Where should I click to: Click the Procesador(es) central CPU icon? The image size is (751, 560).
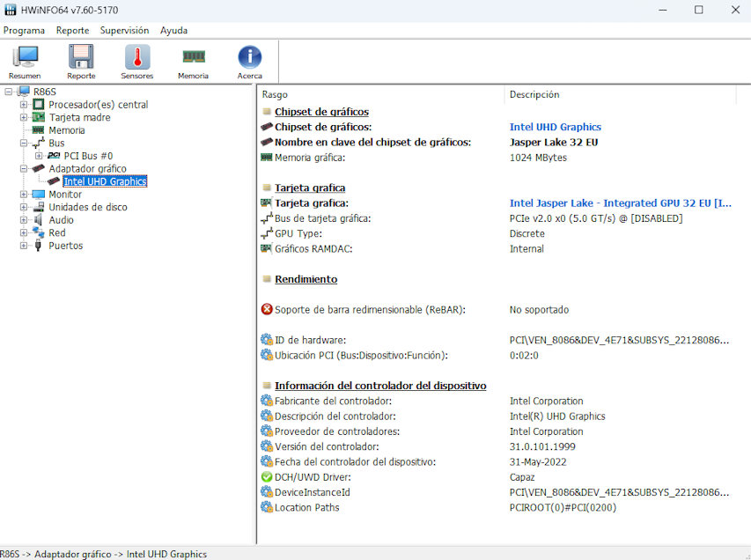39,105
